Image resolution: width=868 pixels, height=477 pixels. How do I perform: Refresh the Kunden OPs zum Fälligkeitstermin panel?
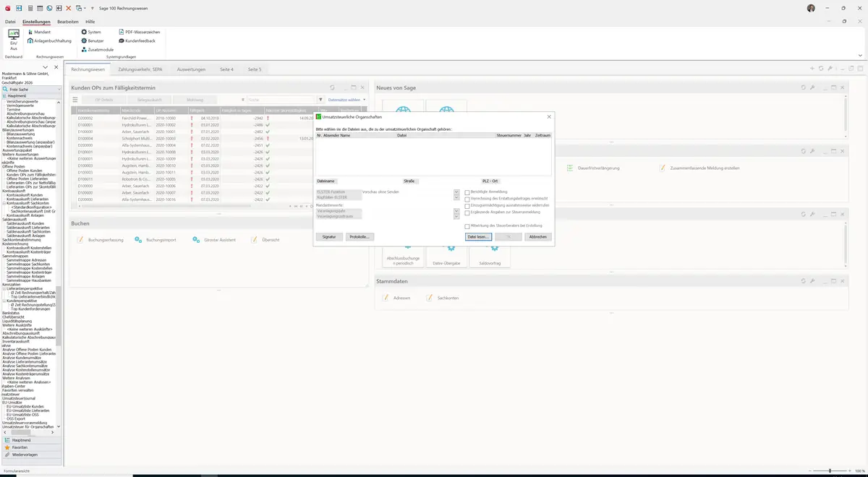332,87
